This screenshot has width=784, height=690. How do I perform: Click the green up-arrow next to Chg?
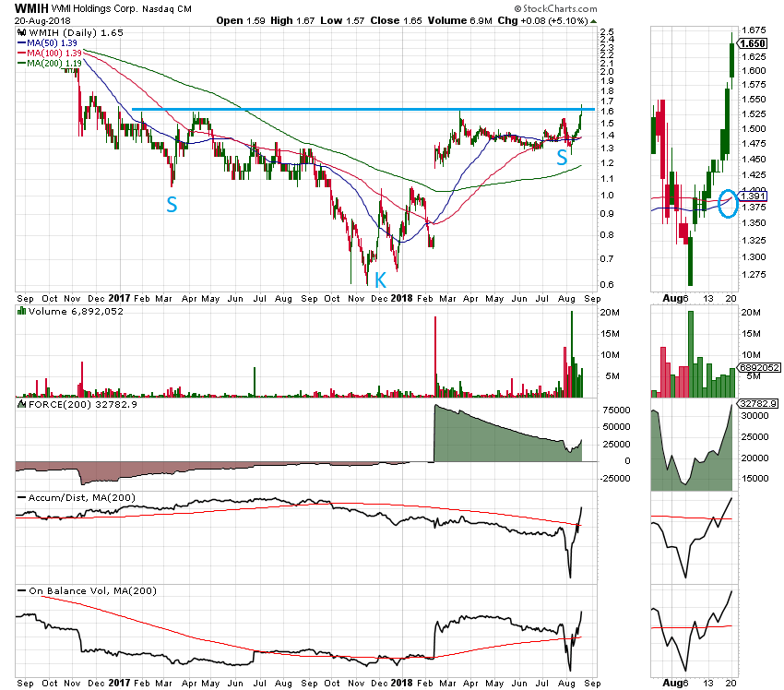tap(593, 21)
